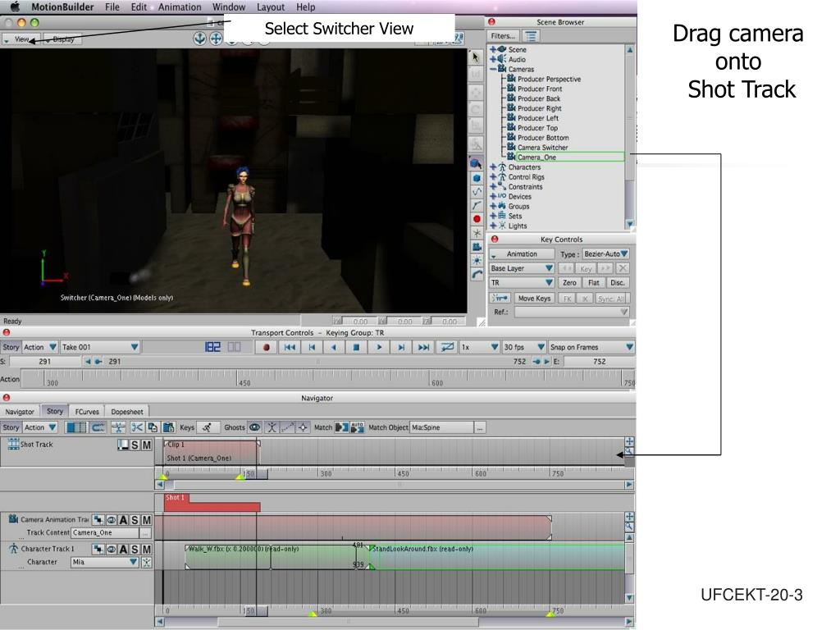This screenshot has width=840, height=630.
Task: Open the Snap on Frames dropdown
Action: (x=591, y=347)
